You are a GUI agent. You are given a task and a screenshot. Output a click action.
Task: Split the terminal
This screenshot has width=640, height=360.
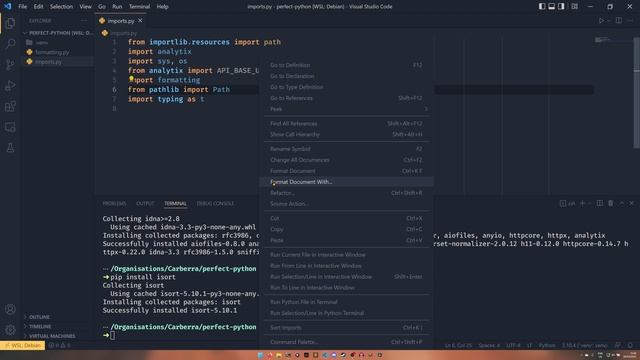[600, 203]
